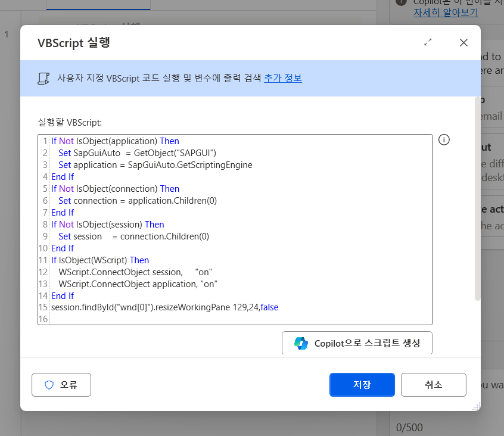The height and width of the screenshot is (436, 504).
Task: Click line 'Set application = SapGuiAuto.GetScriptingEngine'
Action: 155,165
